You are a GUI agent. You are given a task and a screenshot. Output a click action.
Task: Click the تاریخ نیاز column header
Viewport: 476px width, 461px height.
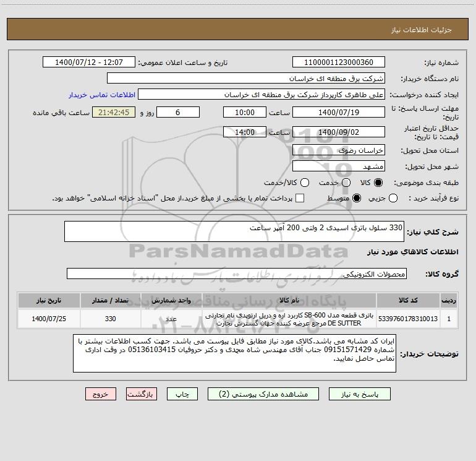(49, 300)
